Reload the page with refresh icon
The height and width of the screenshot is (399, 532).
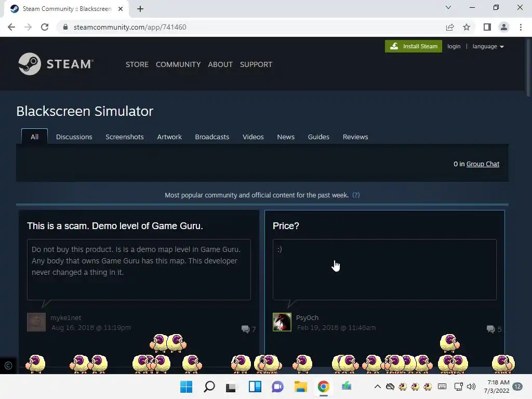45,27
